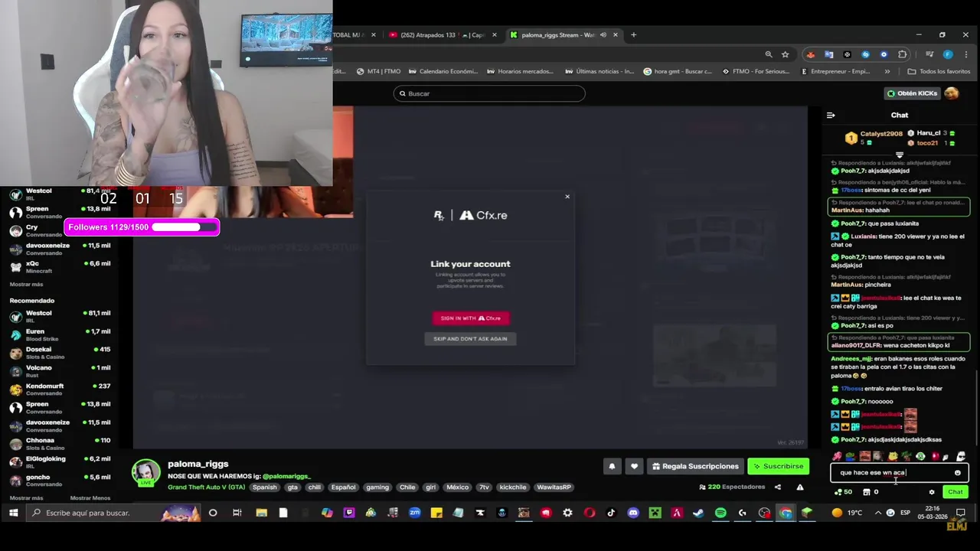This screenshot has width=980, height=551.
Task: Click the WawitasRP tag
Action: [x=554, y=487]
